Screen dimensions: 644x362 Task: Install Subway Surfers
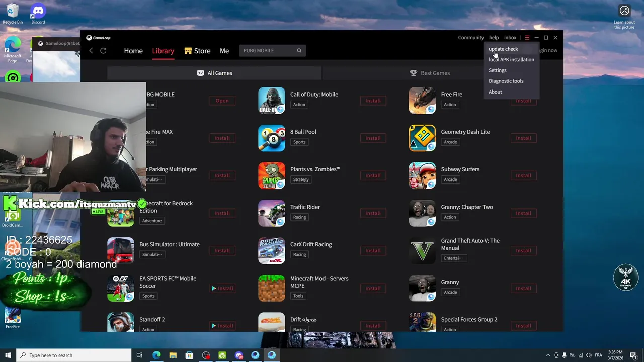point(523,175)
